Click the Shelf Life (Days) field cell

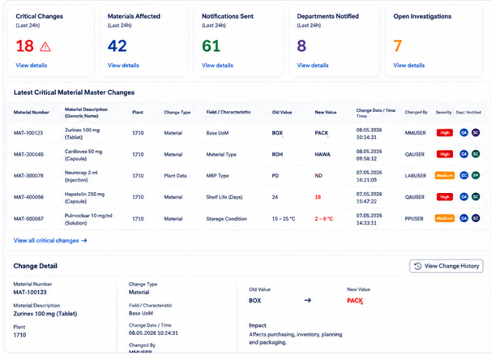(x=224, y=197)
